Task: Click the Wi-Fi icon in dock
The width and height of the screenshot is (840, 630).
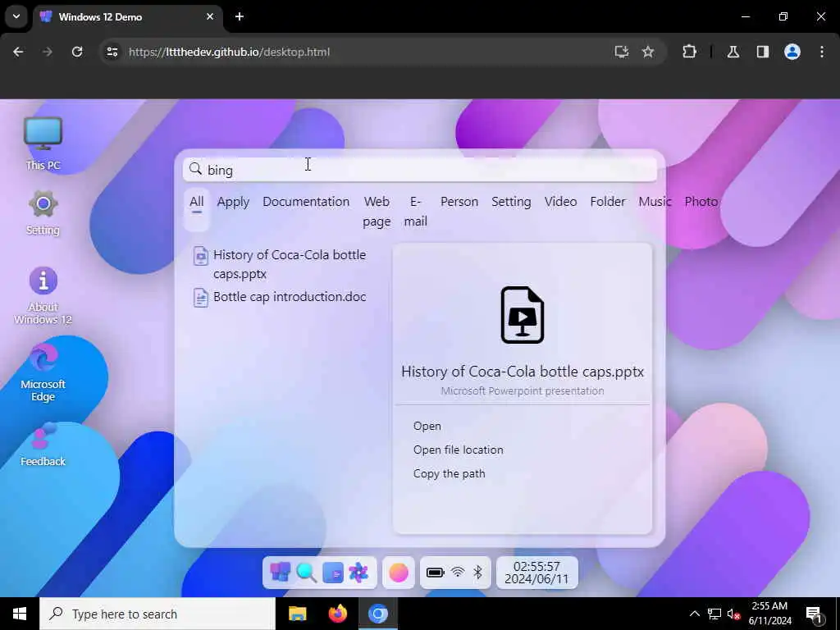Action: pyautogui.click(x=458, y=572)
